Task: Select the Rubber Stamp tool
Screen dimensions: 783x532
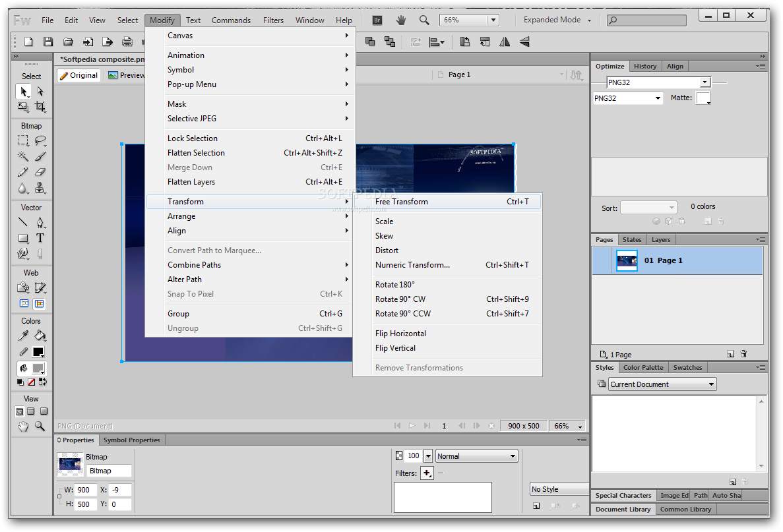Action: click(x=40, y=188)
